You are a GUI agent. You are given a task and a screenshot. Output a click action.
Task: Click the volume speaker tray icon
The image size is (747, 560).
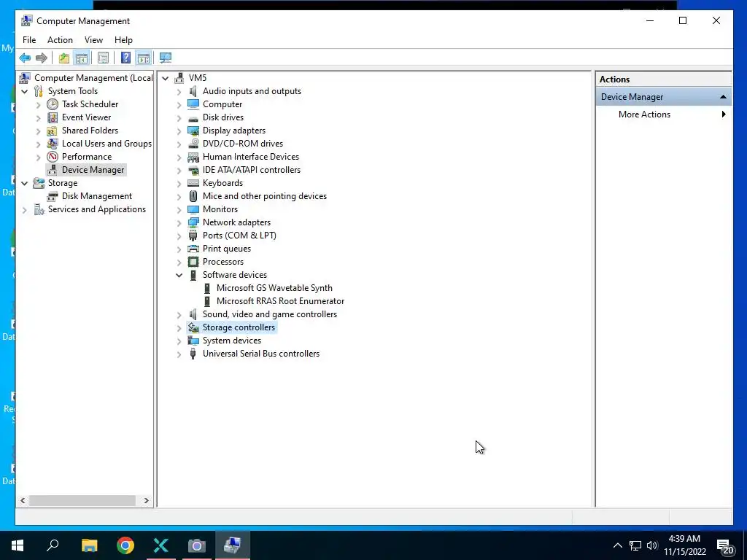point(652,545)
